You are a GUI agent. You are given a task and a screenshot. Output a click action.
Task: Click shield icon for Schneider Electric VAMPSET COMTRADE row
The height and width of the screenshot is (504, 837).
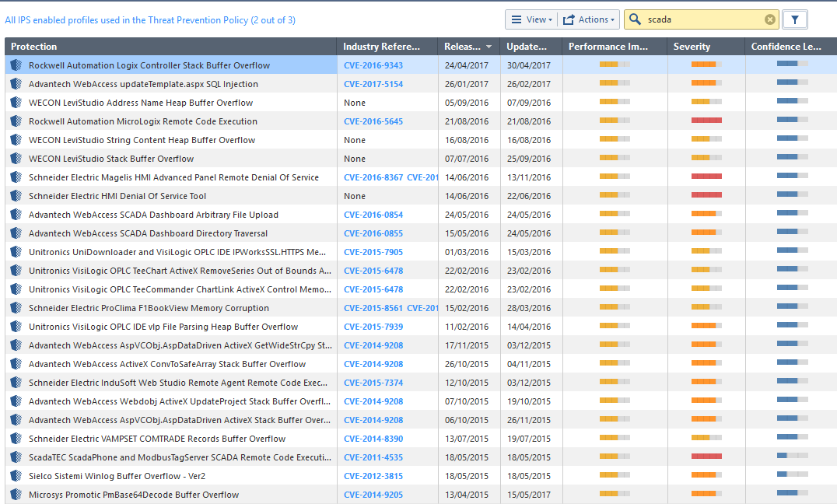pyautogui.click(x=16, y=439)
